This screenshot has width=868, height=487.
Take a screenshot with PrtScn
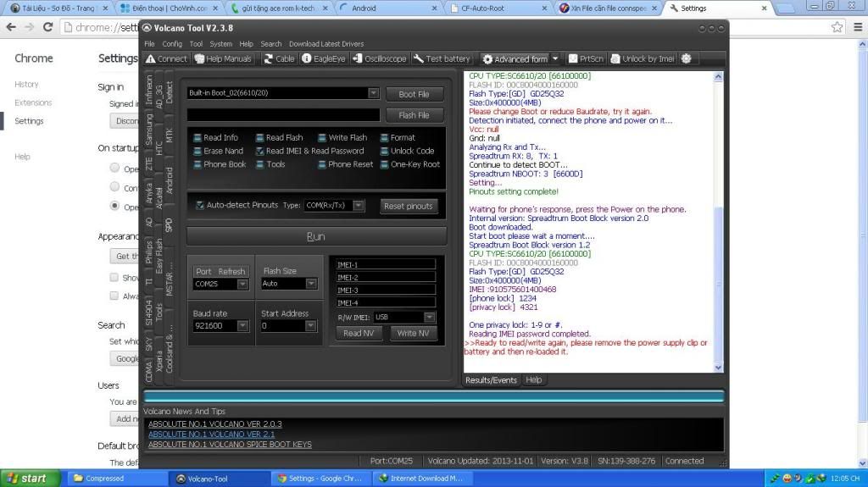[x=586, y=58]
